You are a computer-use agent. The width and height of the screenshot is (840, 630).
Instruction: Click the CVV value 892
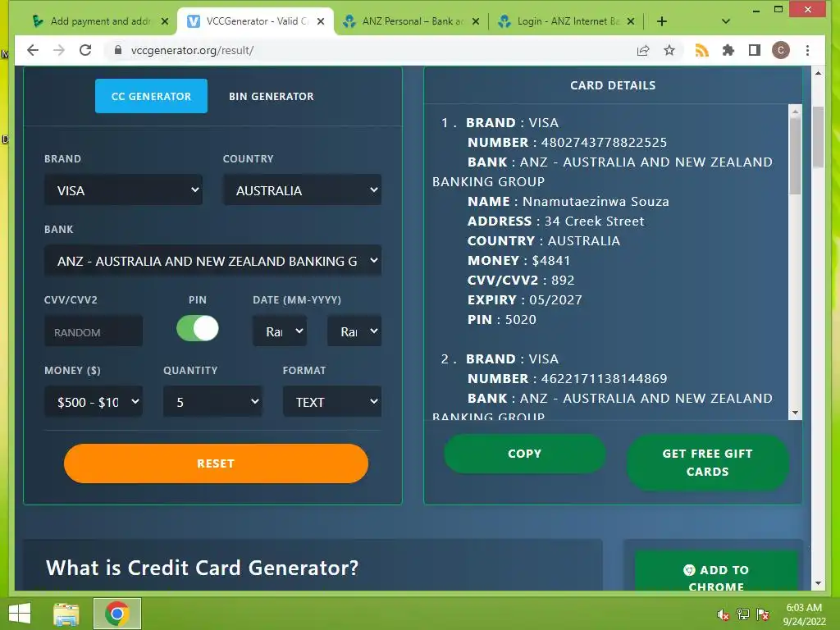click(x=563, y=281)
